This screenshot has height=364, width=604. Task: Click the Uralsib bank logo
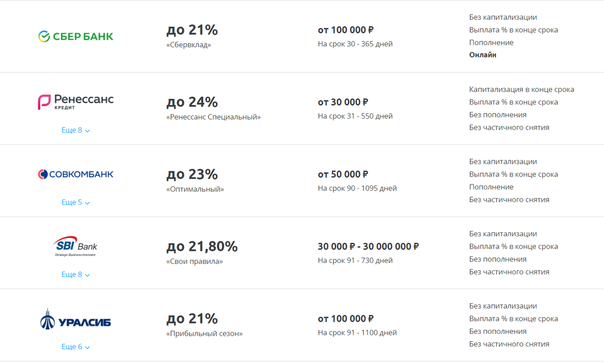click(76, 319)
